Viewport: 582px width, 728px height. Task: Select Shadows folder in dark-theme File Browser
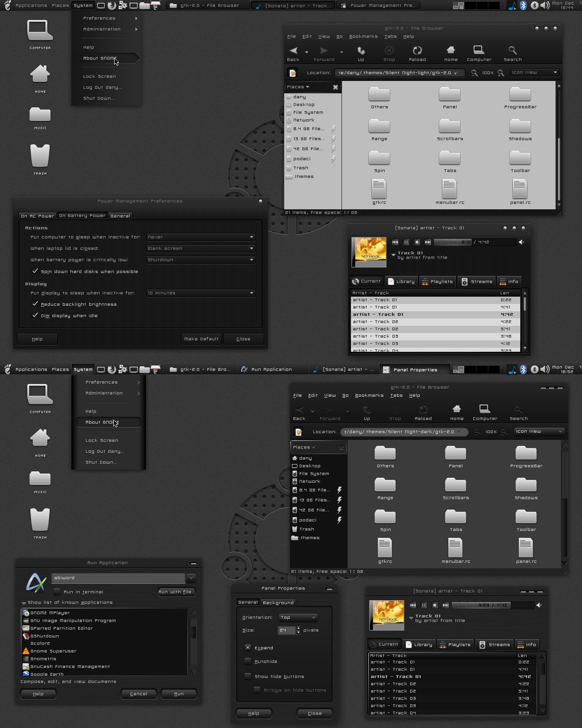click(x=526, y=488)
